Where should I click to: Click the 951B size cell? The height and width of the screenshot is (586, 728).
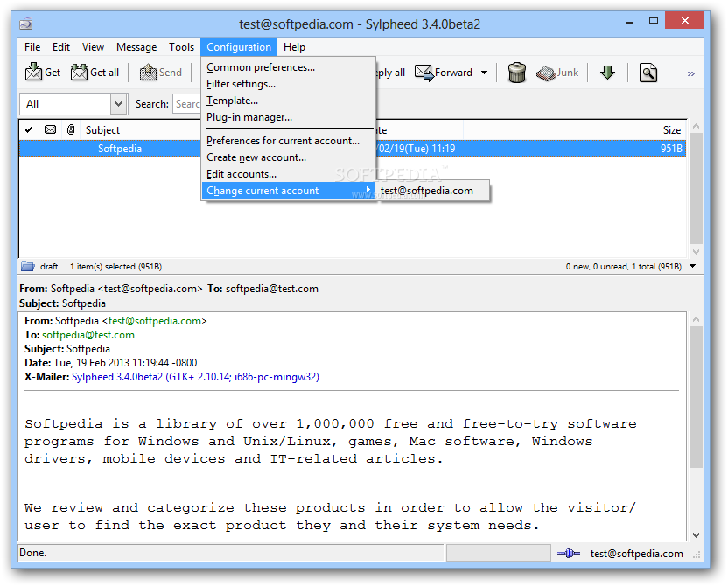(x=671, y=149)
